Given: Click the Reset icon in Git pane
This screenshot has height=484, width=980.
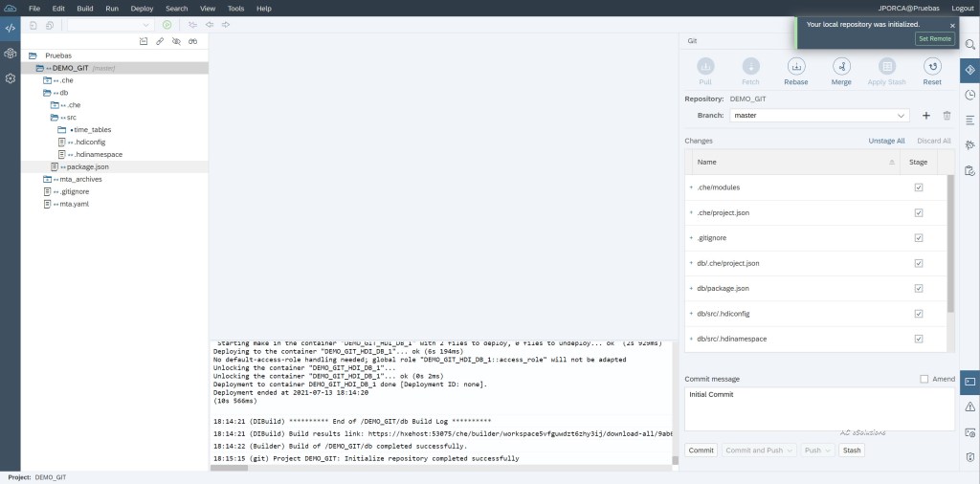Looking at the screenshot, I should (x=931, y=67).
